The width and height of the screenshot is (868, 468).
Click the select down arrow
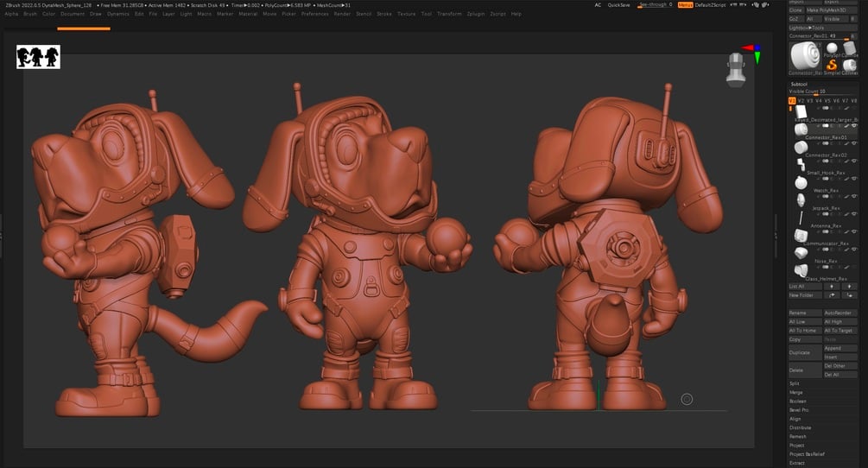849,287
